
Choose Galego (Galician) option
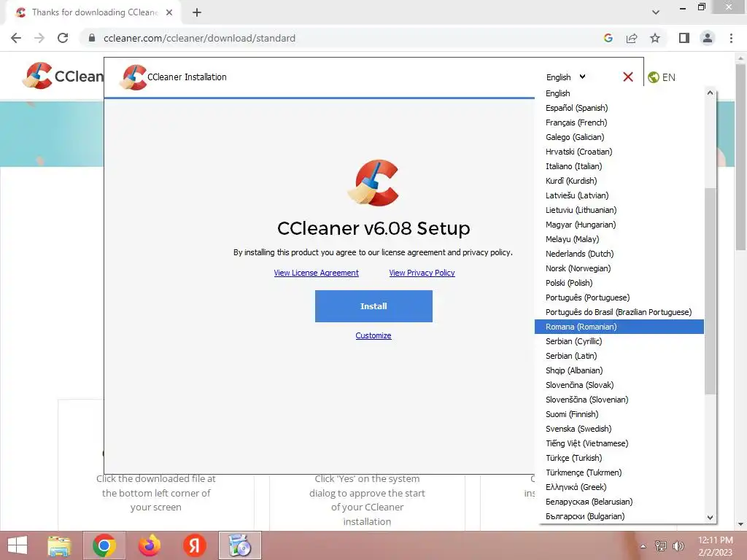click(619, 137)
